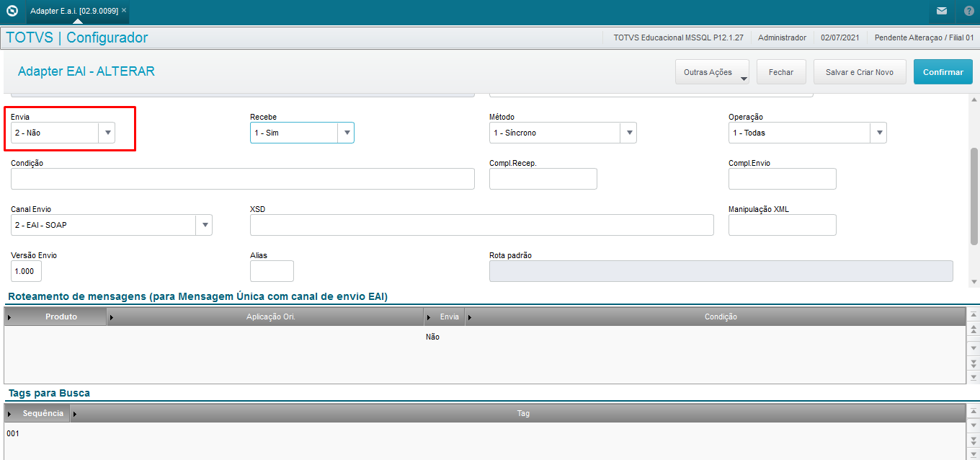Viewport: 980px width, 460px height.
Task: Click the vertical scrollbar thumb of the form
Action: 974,196
